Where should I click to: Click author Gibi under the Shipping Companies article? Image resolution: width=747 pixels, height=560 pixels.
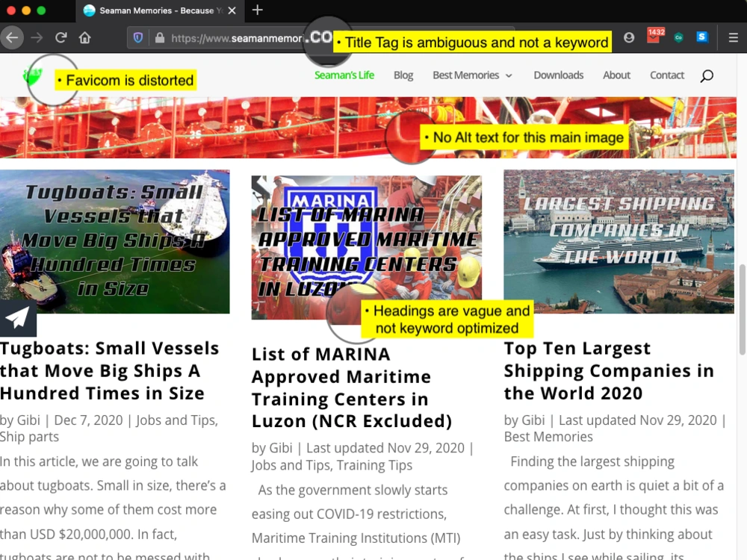tap(533, 420)
